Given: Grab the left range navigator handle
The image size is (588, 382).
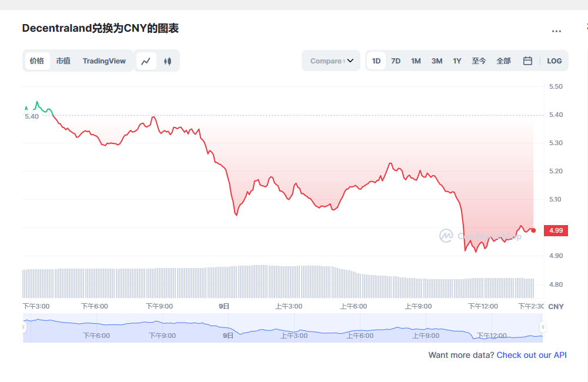Looking at the screenshot, I should (x=24, y=327).
